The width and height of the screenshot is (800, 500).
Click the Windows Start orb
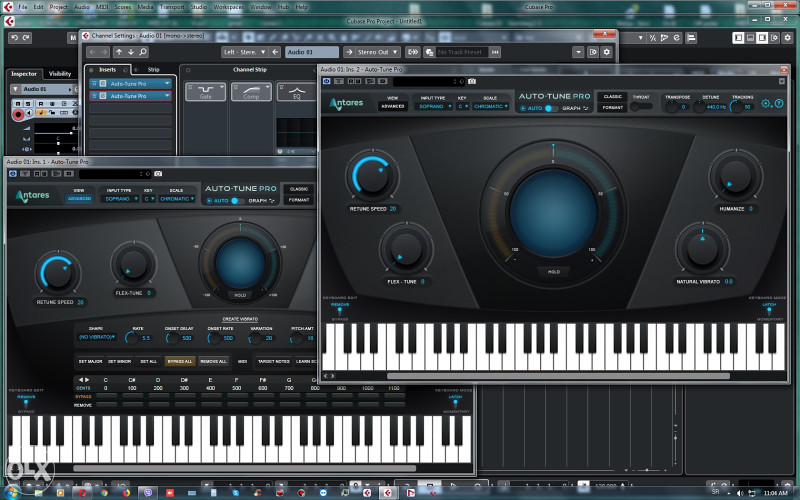[x=11, y=492]
